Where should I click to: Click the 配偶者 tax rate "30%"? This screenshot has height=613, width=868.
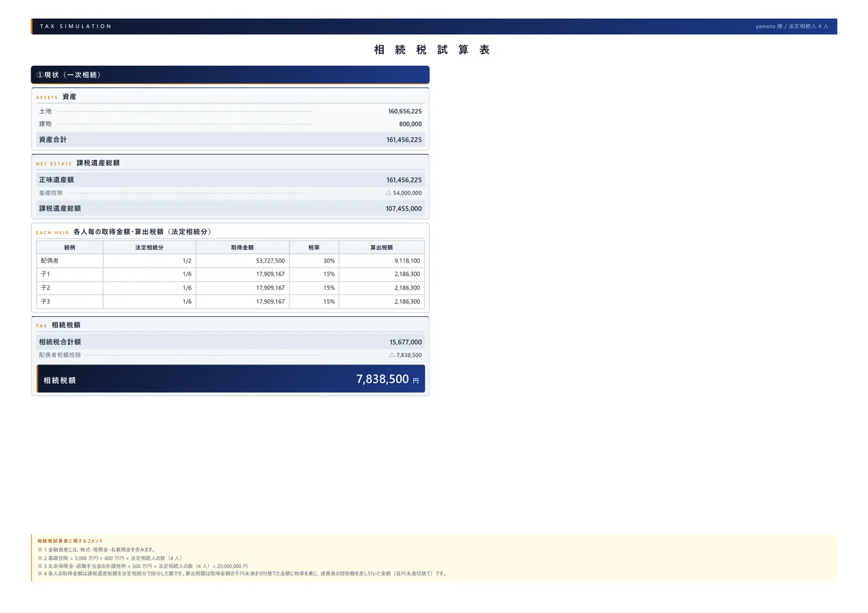tap(329, 261)
